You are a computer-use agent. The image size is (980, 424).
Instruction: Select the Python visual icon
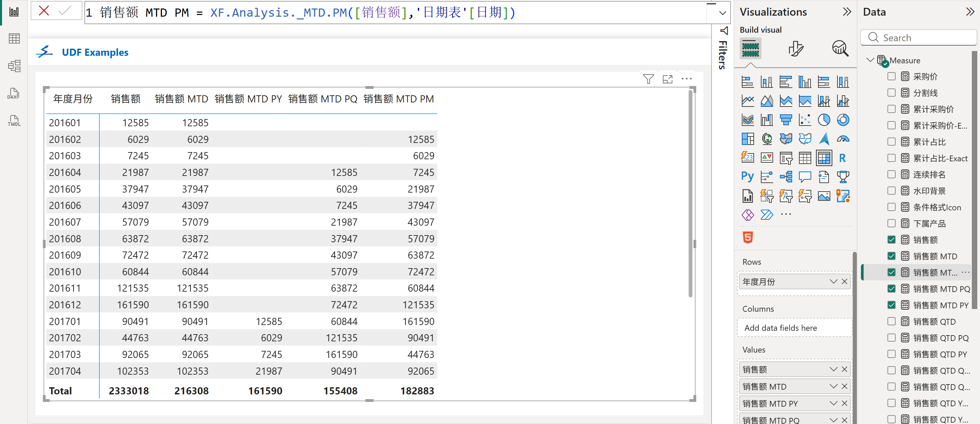tap(747, 177)
